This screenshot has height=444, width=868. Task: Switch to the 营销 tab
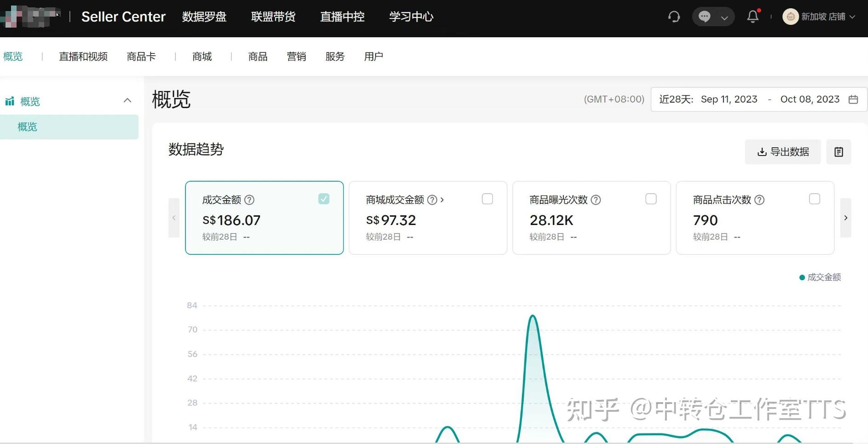point(296,57)
